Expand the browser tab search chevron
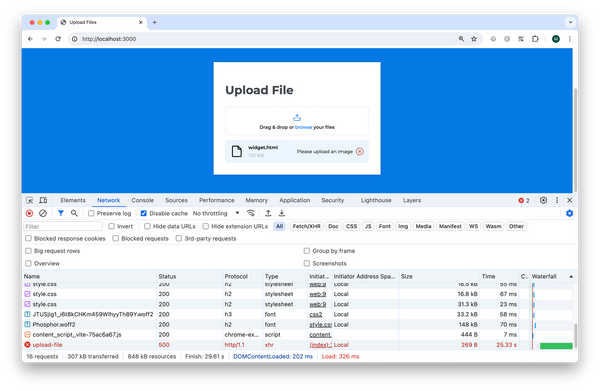Viewport: 600px width, 391px height. [571, 22]
